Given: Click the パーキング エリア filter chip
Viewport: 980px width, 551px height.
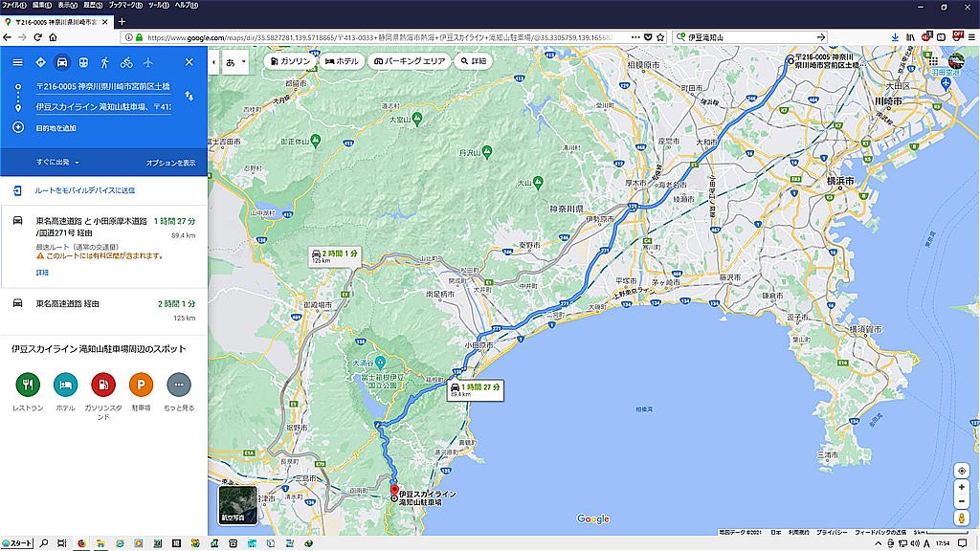Looking at the screenshot, I should point(410,61).
